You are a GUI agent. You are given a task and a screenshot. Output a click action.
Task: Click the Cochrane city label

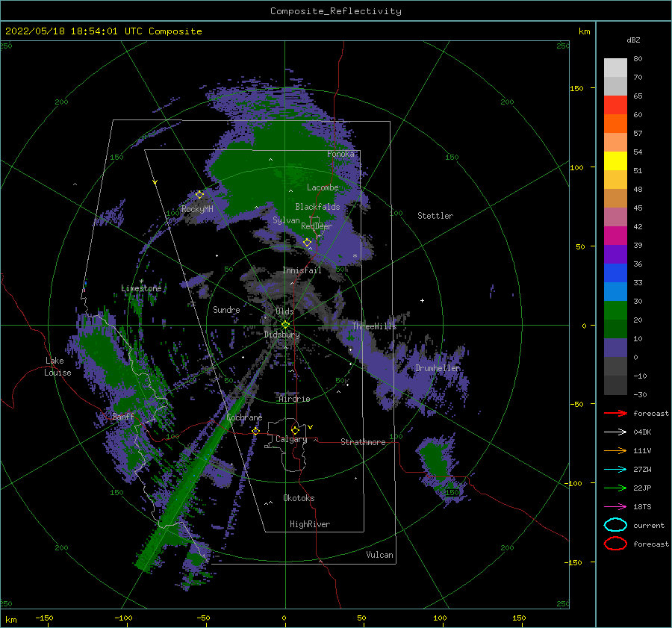coord(244,417)
